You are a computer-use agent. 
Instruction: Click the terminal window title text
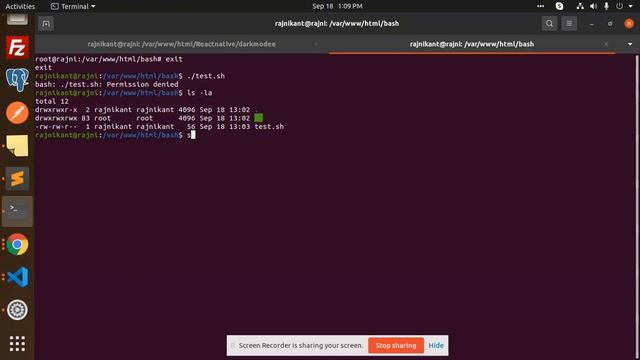337,24
